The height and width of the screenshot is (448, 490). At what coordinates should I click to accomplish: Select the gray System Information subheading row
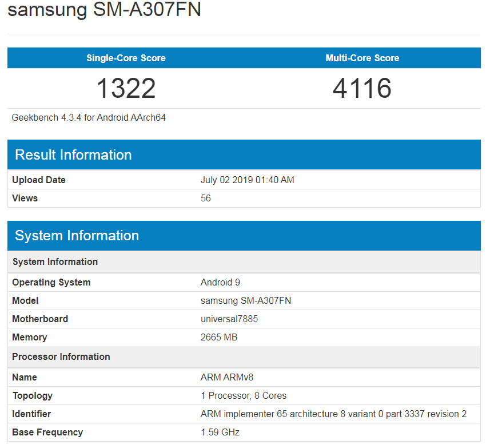[x=244, y=261]
